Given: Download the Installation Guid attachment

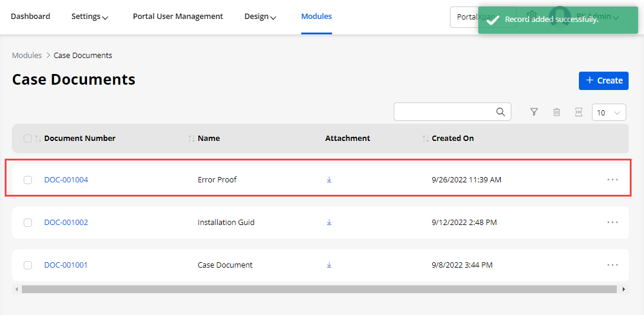Looking at the screenshot, I should 329,222.
